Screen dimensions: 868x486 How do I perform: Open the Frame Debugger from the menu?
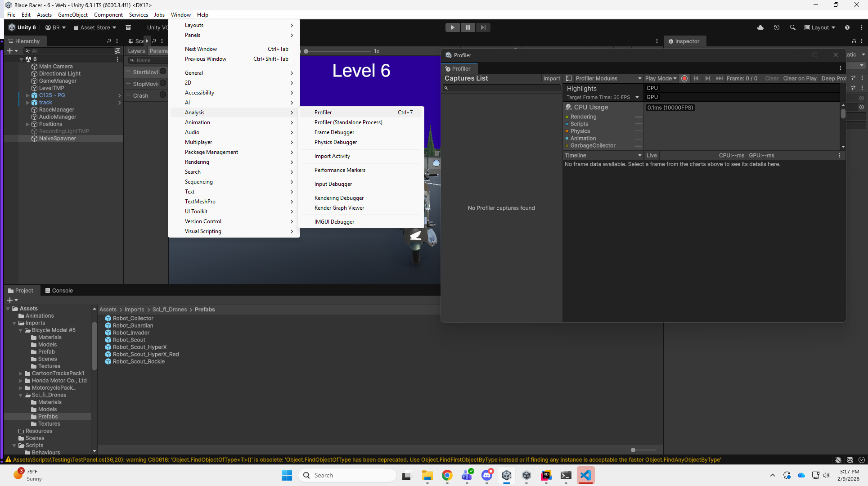click(x=334, y=132)
